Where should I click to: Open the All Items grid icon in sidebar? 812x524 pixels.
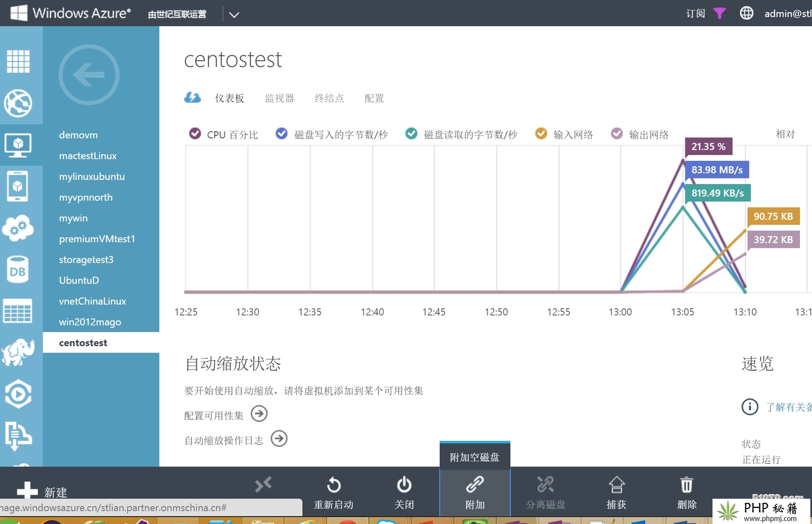[18, 62]
